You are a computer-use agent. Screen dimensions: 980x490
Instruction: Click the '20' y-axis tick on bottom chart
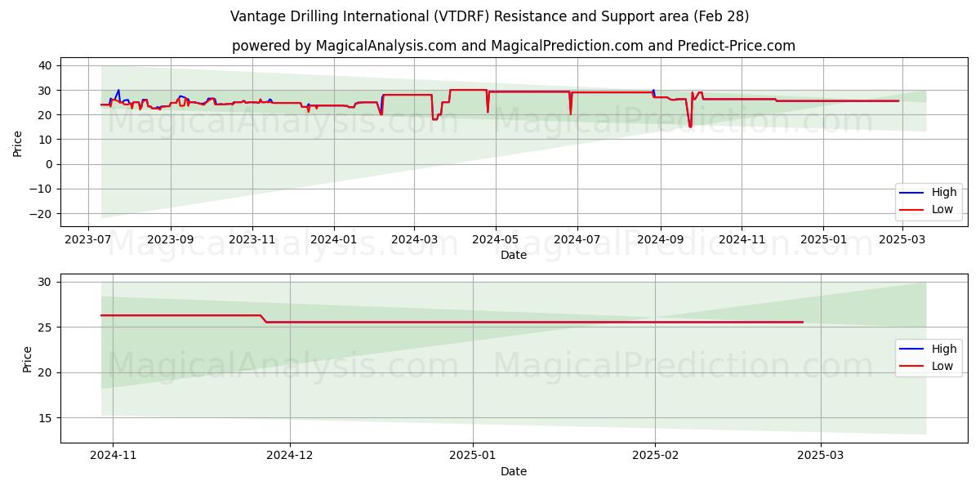tap(46, 372)
